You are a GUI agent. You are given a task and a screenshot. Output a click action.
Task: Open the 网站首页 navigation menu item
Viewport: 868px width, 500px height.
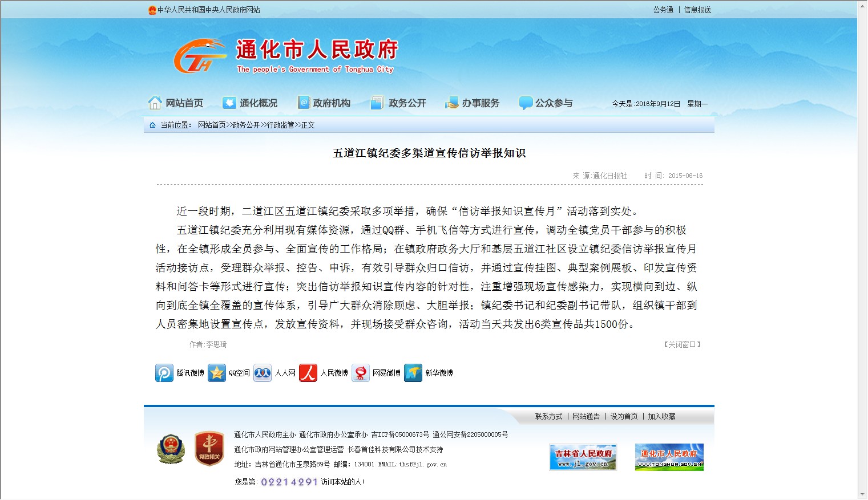coord(176,103)
